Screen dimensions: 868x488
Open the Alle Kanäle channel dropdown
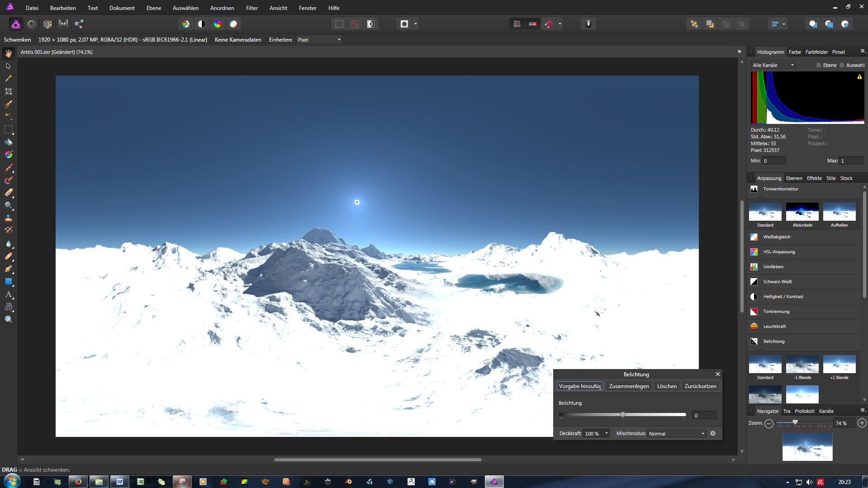pos(773,65)
